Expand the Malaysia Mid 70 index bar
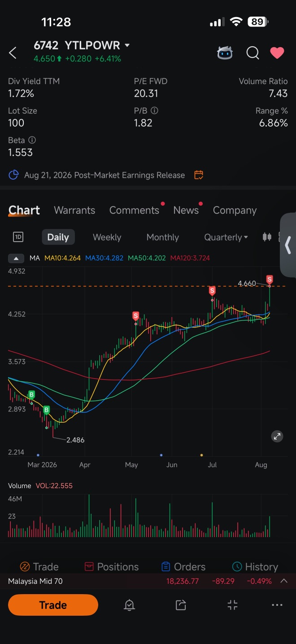 tap(283, 581)
